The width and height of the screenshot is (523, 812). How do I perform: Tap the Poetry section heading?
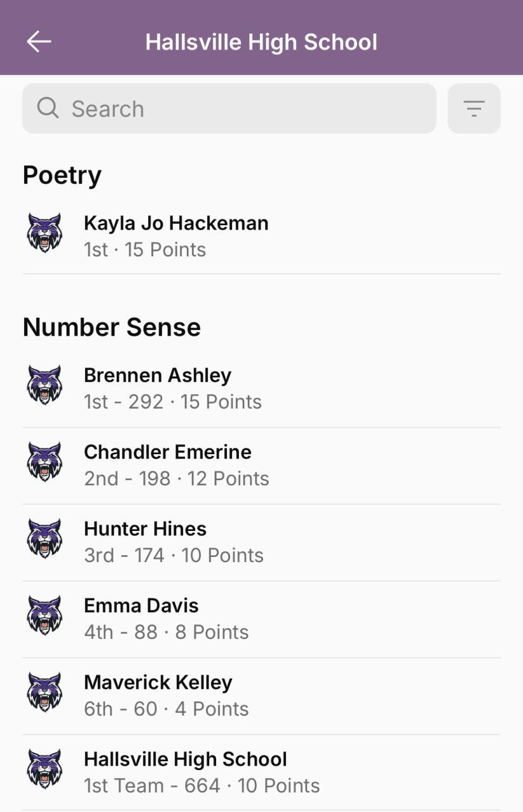62,175
